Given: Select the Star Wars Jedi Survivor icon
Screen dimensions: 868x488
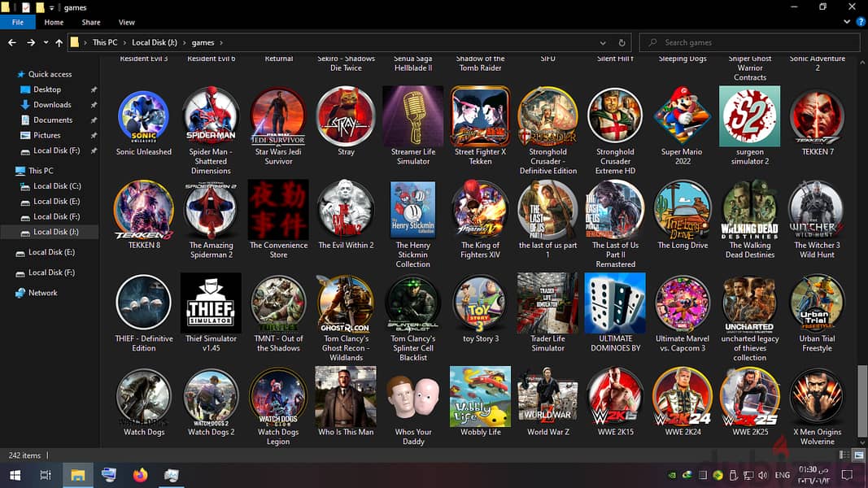Looking at the screenshot, I should (278, 116).
